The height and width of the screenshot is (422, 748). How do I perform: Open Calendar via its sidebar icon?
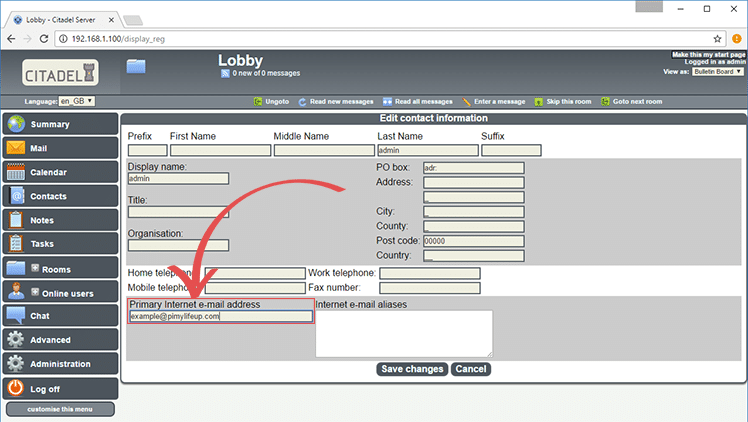(16, 172)
